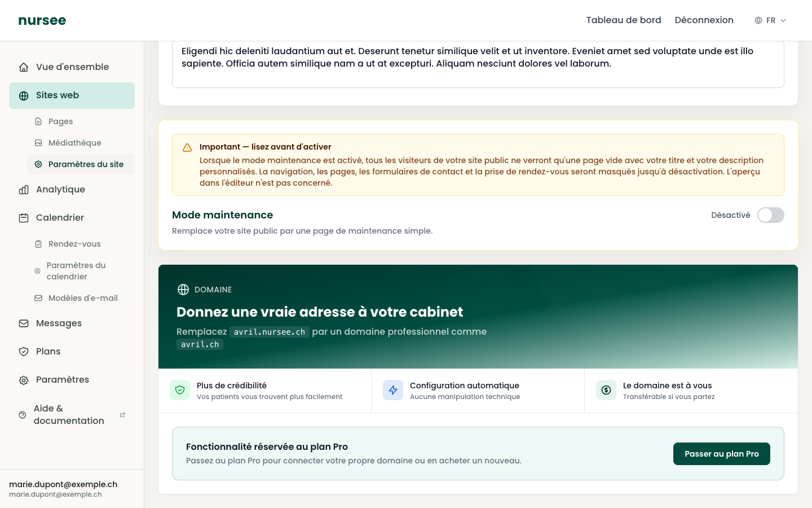Click the marie.dupont@exemple.ch account area
The height and width of the screenshot is (508, 812).
(x=72, y=489)
